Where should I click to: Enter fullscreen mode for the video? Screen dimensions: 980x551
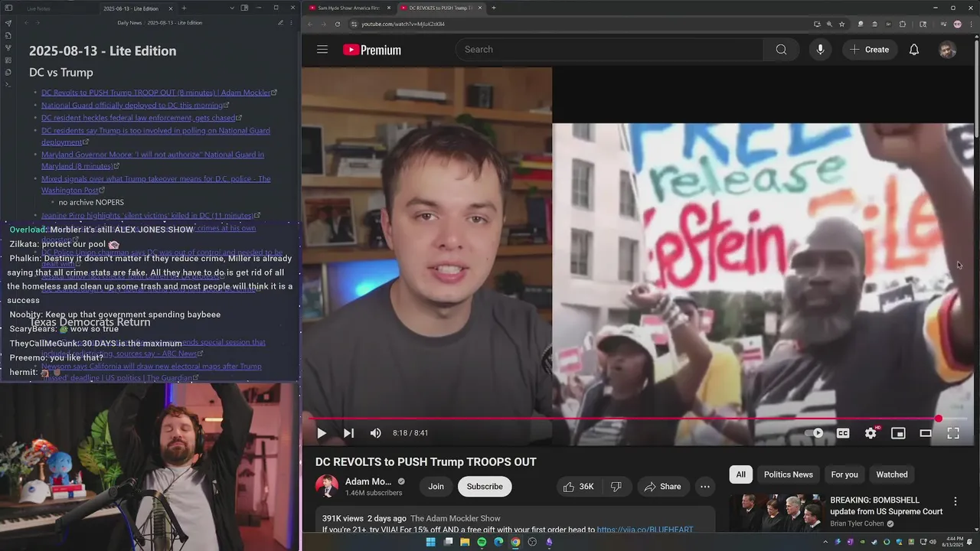pos(953,433)
